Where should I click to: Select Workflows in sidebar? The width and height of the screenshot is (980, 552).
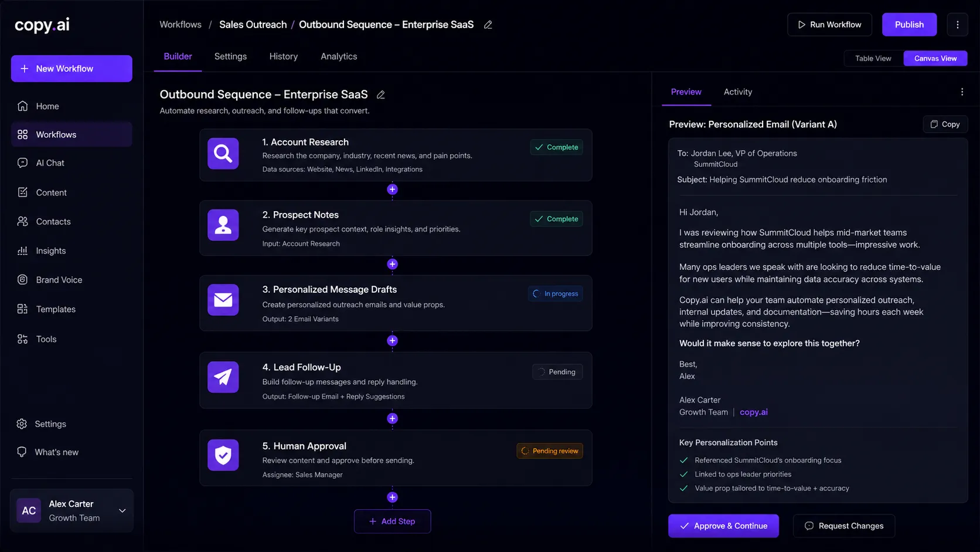tap(72, 134)
